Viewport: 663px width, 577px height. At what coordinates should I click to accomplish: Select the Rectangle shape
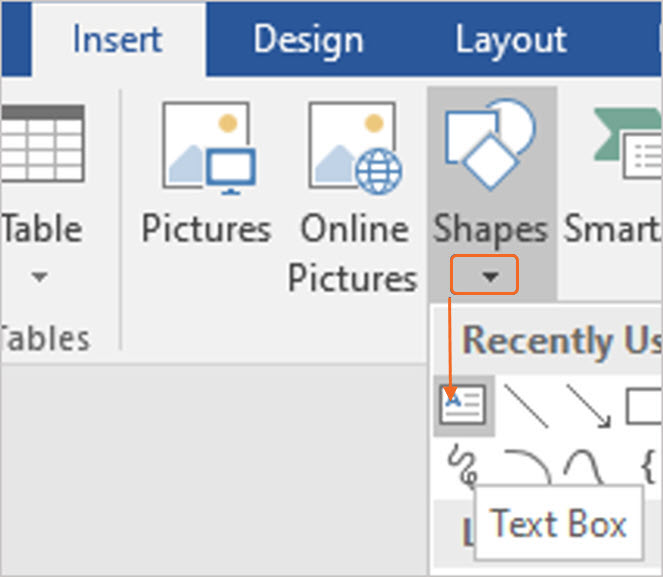644,406
